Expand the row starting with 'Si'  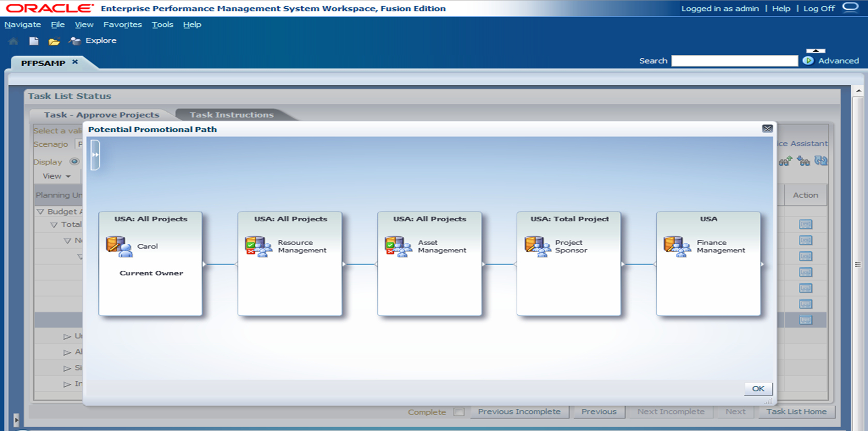[67, 368]
